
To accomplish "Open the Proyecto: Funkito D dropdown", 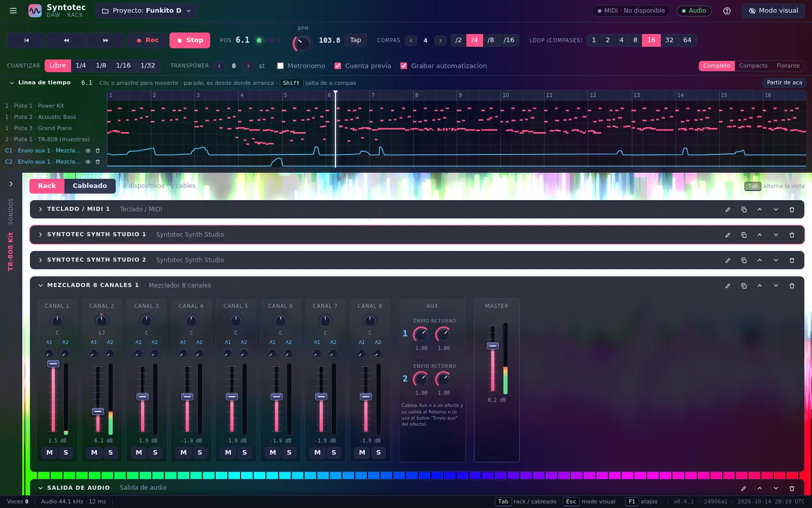I will click(147, 11).
